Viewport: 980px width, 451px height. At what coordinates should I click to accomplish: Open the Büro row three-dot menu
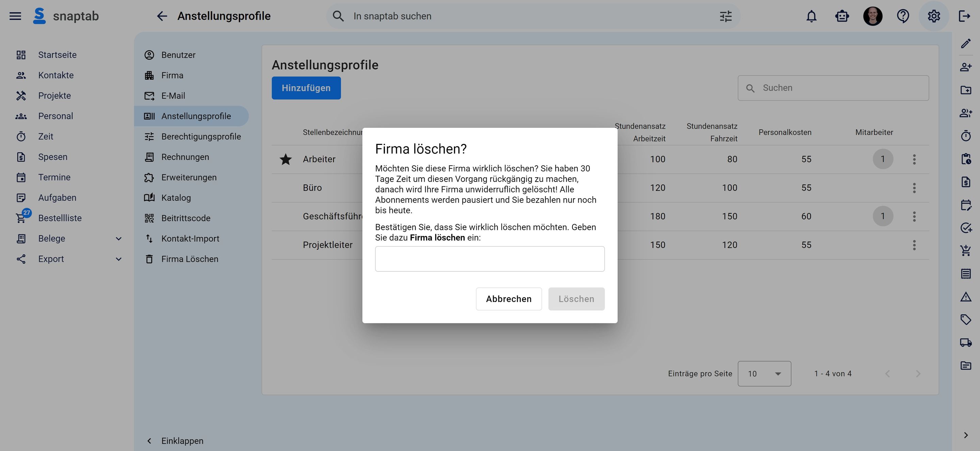(914, 188)
